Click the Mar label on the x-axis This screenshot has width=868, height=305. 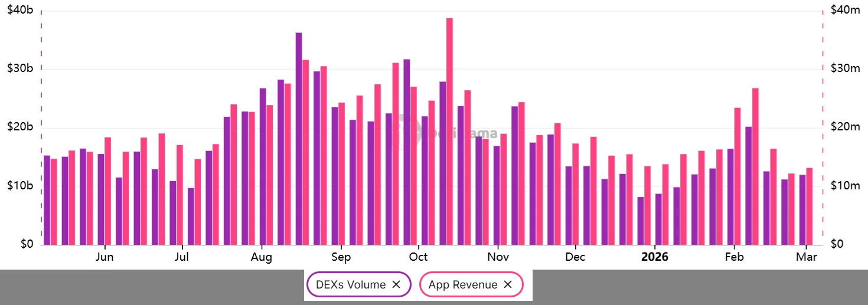tap(807, 257)
